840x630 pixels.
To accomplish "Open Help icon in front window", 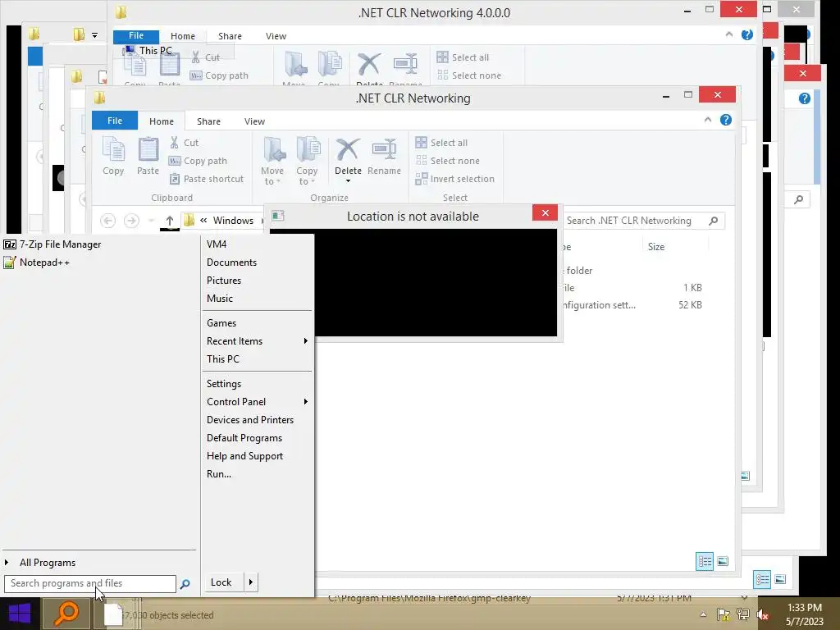I will pyautogui.click(x=726, y=120).
